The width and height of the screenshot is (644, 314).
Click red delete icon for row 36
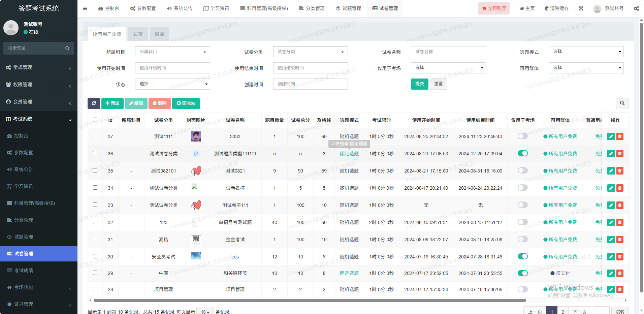click(620, 154)
